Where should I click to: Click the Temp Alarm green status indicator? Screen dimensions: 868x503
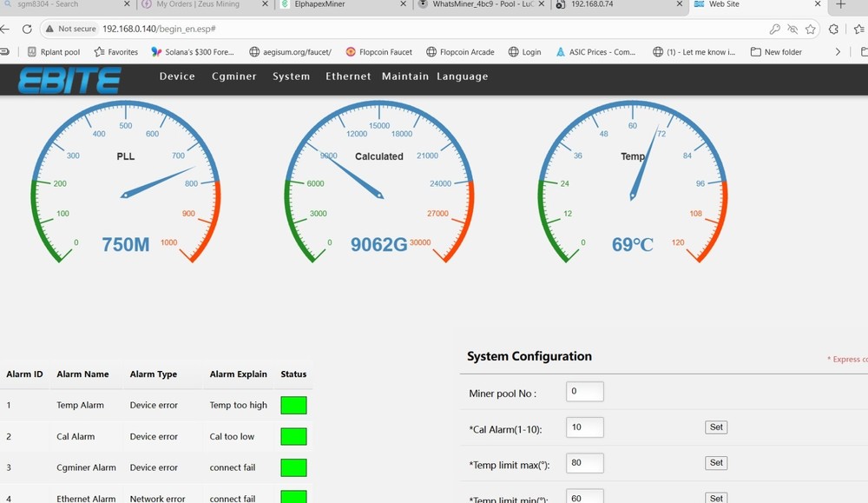293,405
